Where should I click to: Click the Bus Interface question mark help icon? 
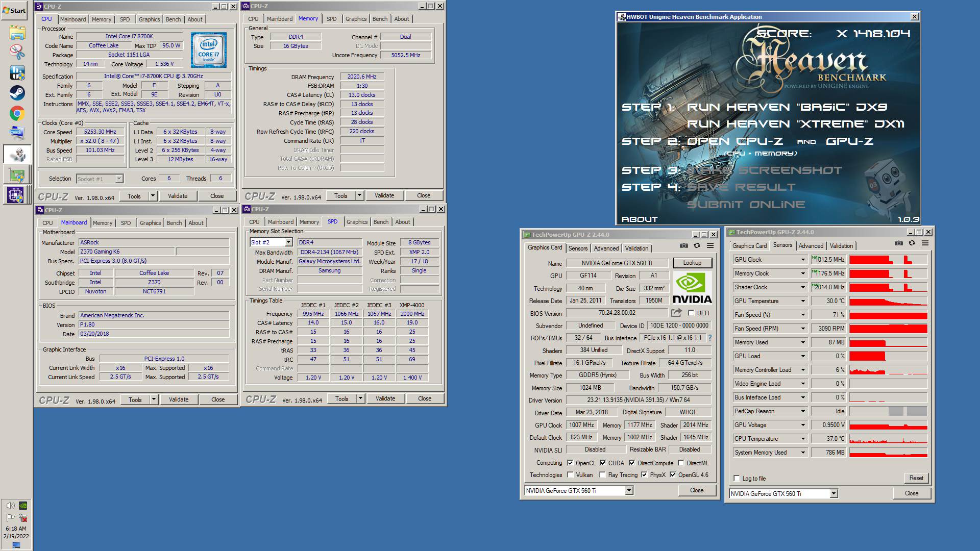tap(709, 338)
